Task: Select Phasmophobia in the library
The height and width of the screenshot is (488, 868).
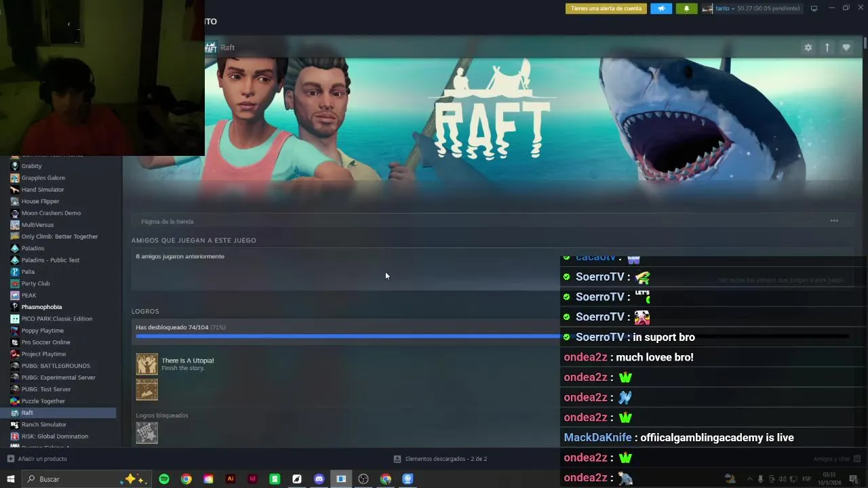Action: point(41,307)
